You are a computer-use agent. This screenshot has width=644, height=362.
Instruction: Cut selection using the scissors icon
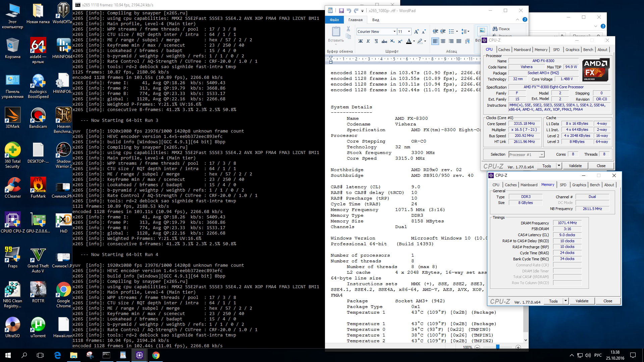point(348,29)
